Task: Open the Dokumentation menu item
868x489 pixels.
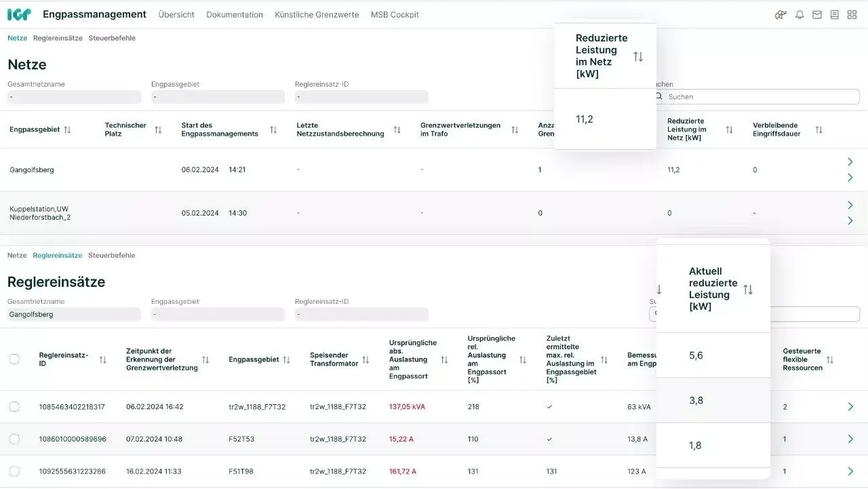Action: pos(235,15)
